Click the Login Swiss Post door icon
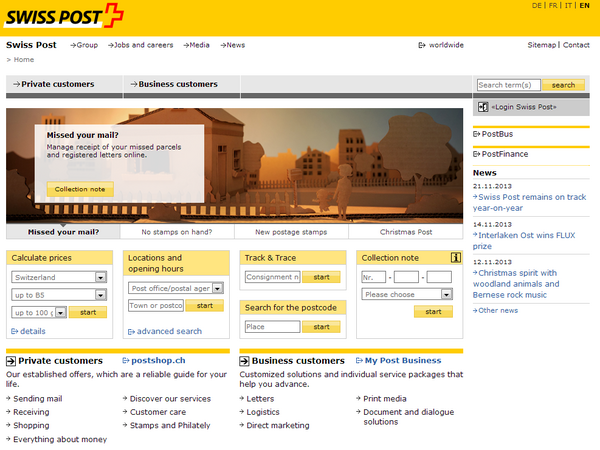The image size is (600, 450). click(483, 107)
